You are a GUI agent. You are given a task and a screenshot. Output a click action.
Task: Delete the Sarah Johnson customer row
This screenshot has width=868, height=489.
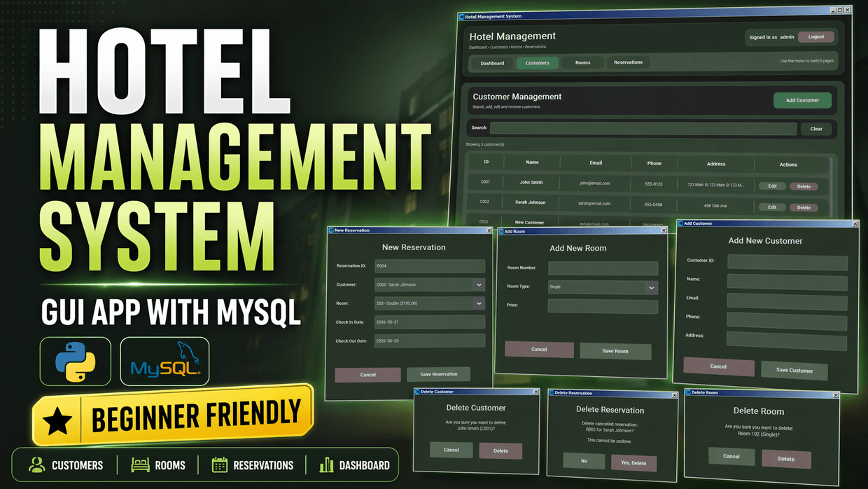click(x=804, y=207)
